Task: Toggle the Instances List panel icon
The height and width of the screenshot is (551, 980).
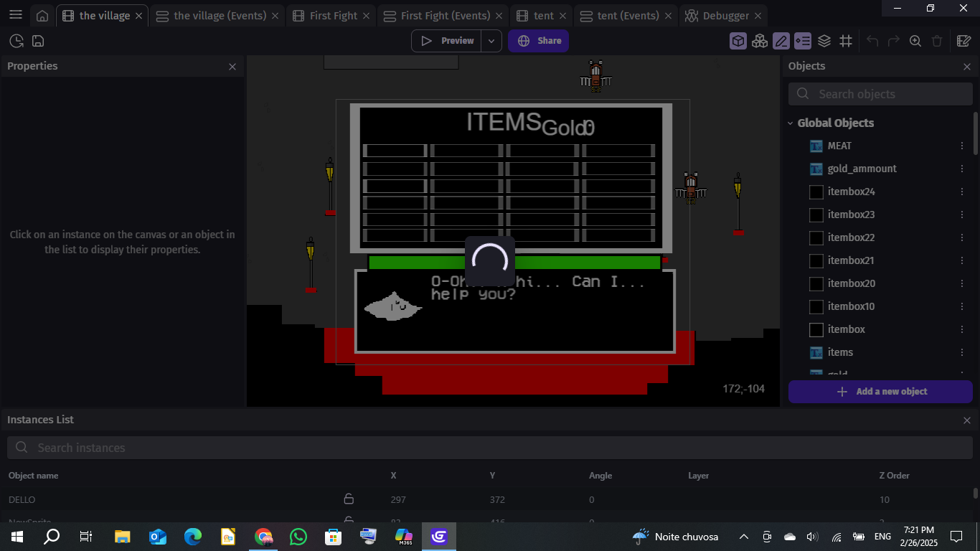Action: 803,41
